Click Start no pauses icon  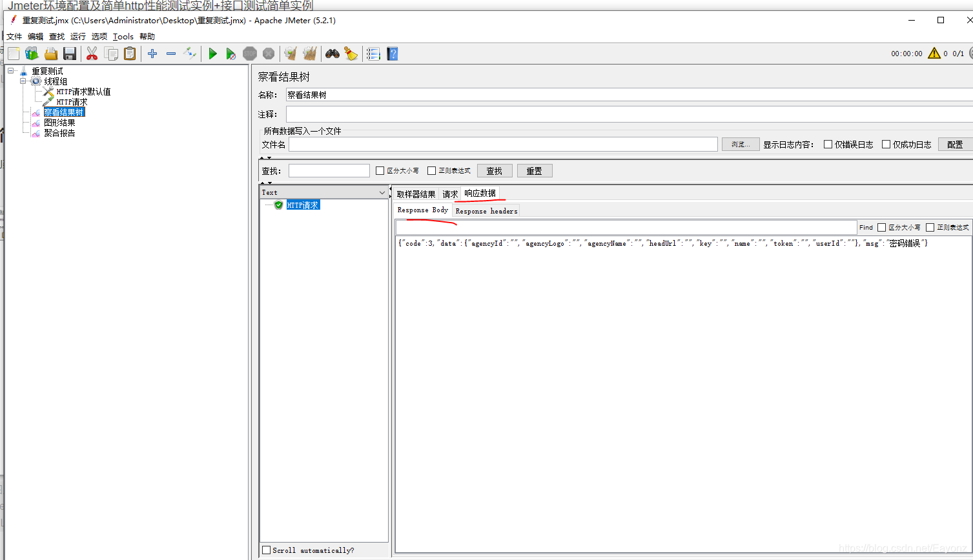pyautogui.click(x=230, y=54)
